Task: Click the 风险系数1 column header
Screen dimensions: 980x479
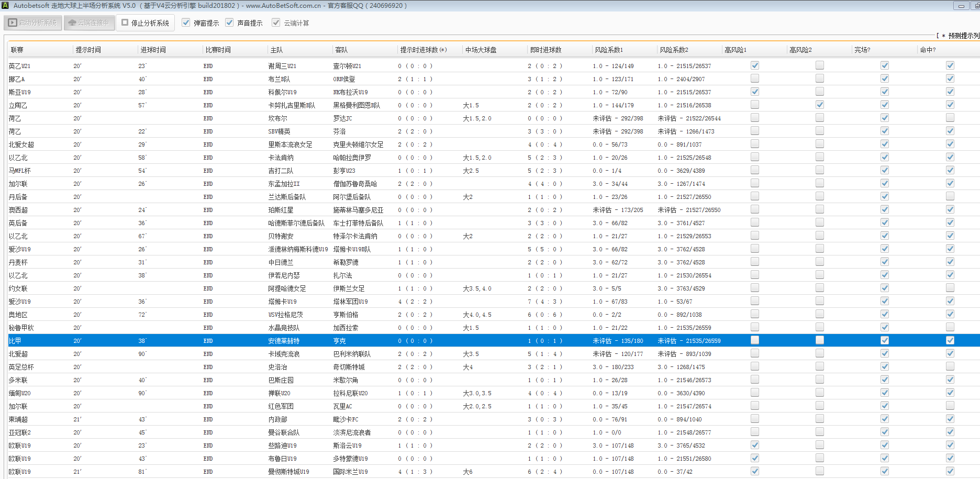Action: click(609, 50)
